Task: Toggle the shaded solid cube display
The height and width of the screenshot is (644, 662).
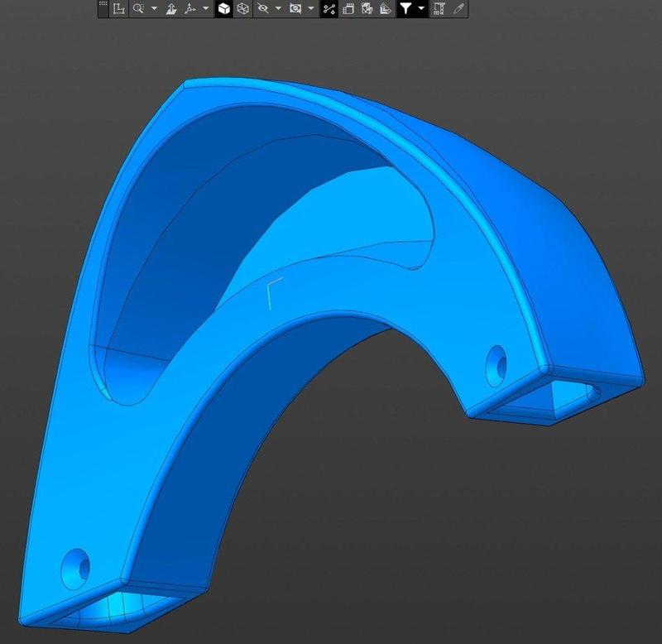Action: [x=223, y=9]
